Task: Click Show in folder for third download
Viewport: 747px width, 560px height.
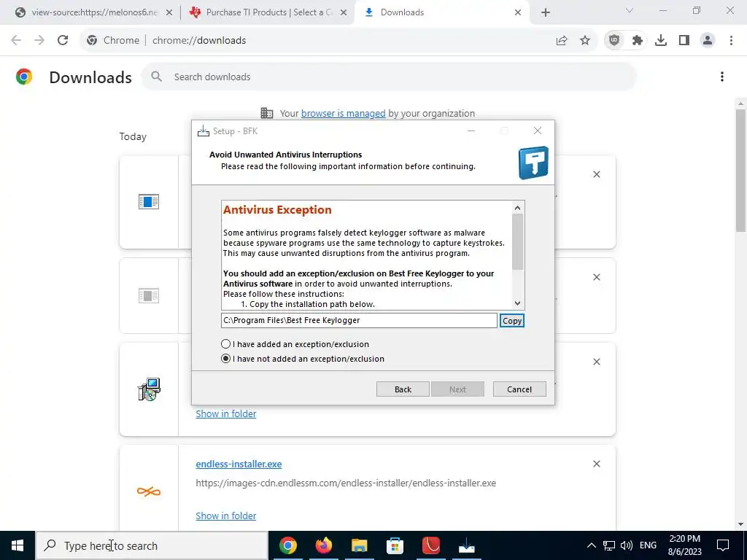Action: (x=226, y=414)
